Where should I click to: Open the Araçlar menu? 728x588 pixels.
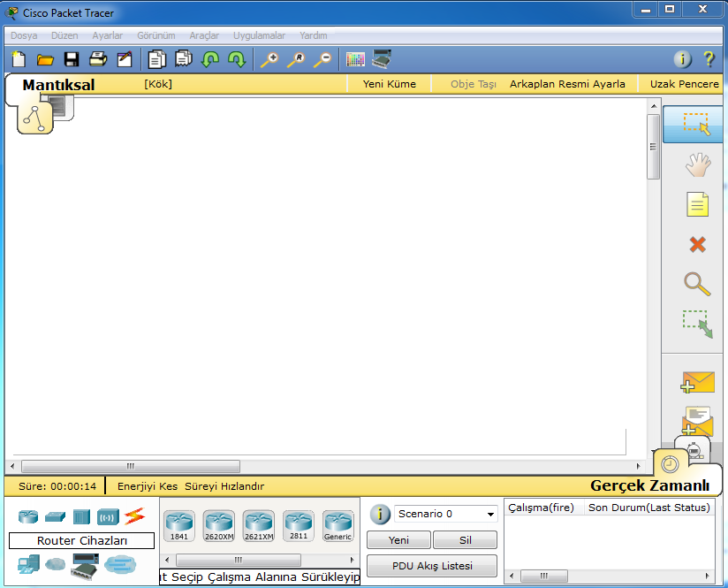[x=204, y=35]
